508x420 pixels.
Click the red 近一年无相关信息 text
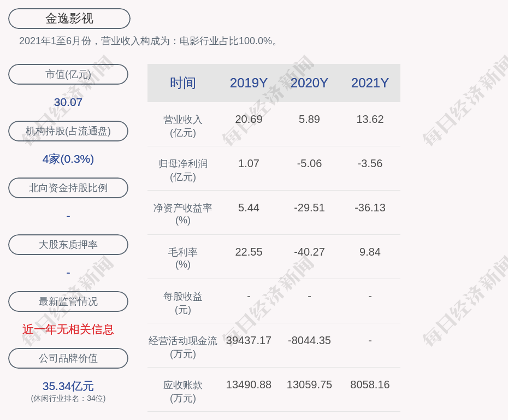pos(68,329)
